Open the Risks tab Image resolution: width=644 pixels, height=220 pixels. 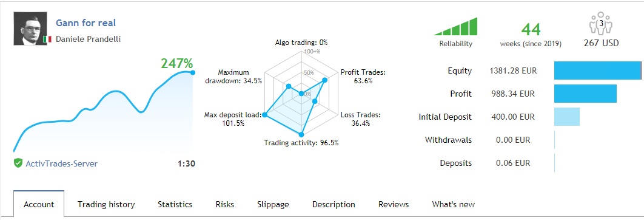pyautogui.click(x=224, y=204)
